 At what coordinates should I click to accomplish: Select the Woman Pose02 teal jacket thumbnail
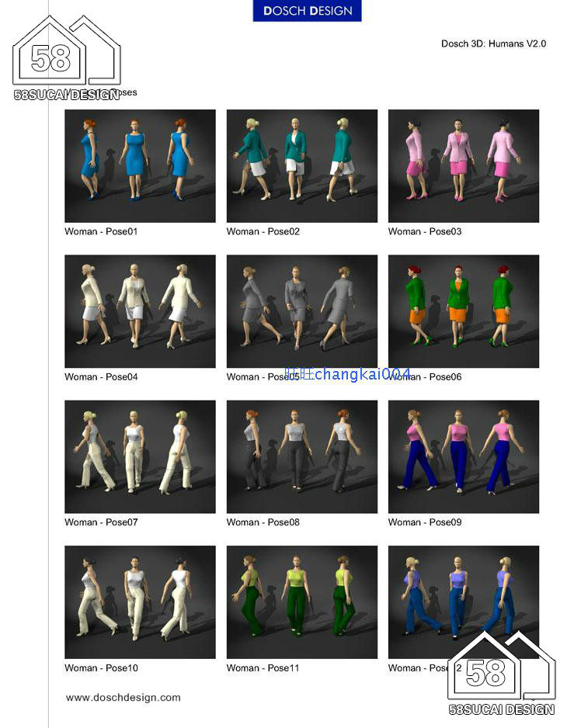pyautogui.click(x=301, y=165)
